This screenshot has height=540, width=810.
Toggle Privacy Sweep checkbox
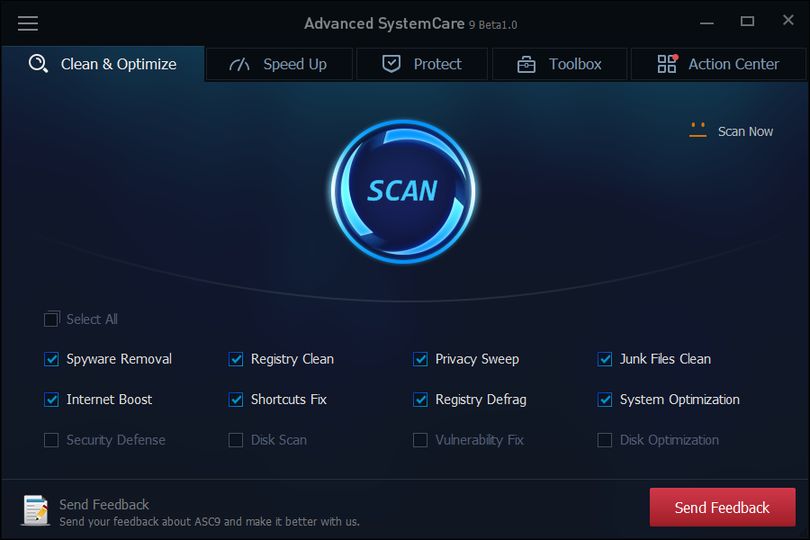(x=420, y=359)
